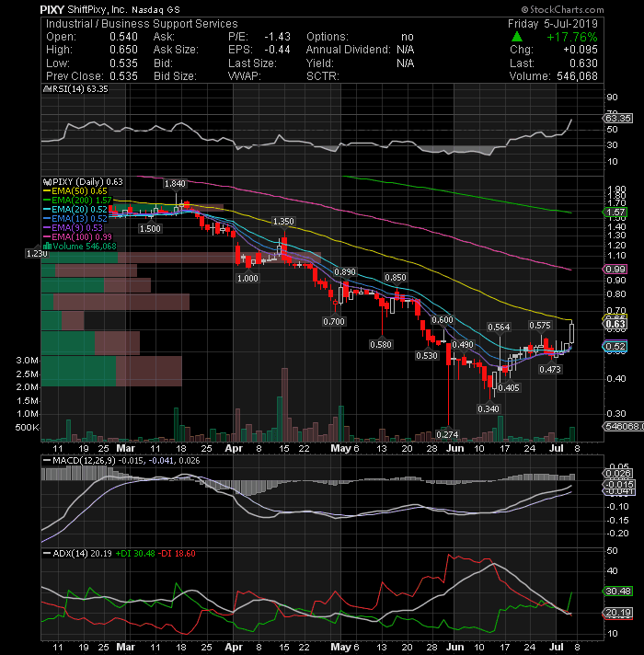Select the EMA(20) 0.52 legend entry

tap(75, 209)
